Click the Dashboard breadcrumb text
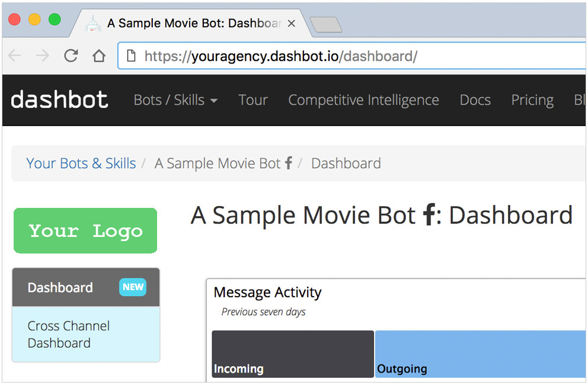 tap(346, 163)
